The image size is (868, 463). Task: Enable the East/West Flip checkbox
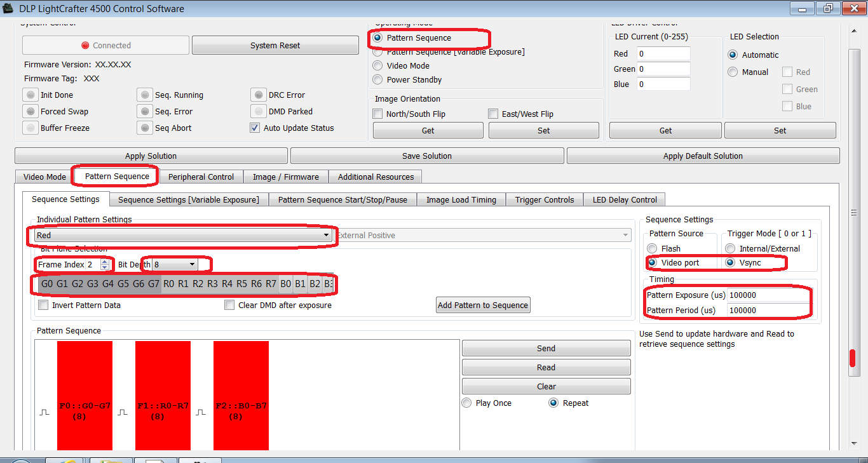pos(493,114)
